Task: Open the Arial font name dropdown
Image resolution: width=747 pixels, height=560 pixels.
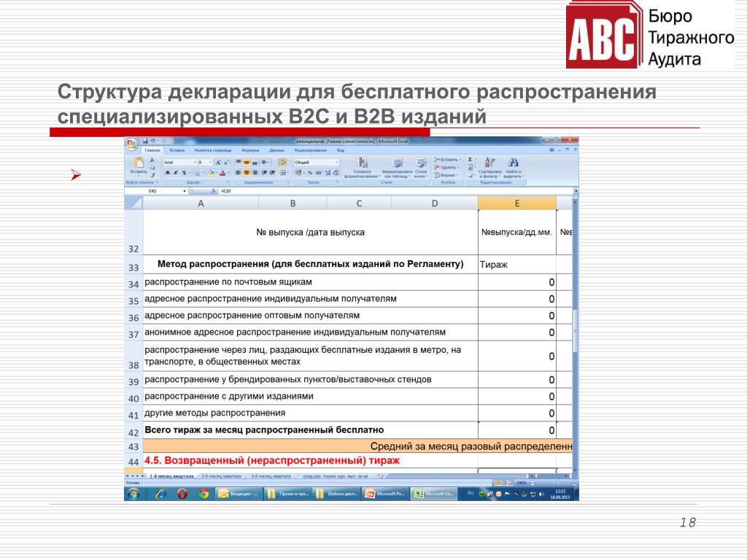Action: 195,163
